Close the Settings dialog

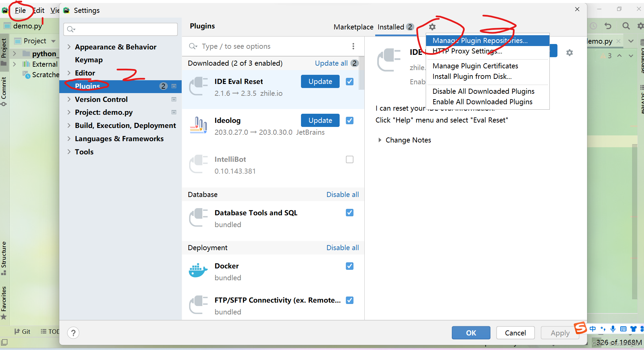pos(577,9)
